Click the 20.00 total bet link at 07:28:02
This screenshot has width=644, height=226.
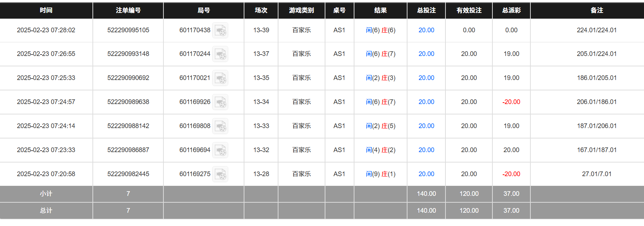click(x=426, y=30)
